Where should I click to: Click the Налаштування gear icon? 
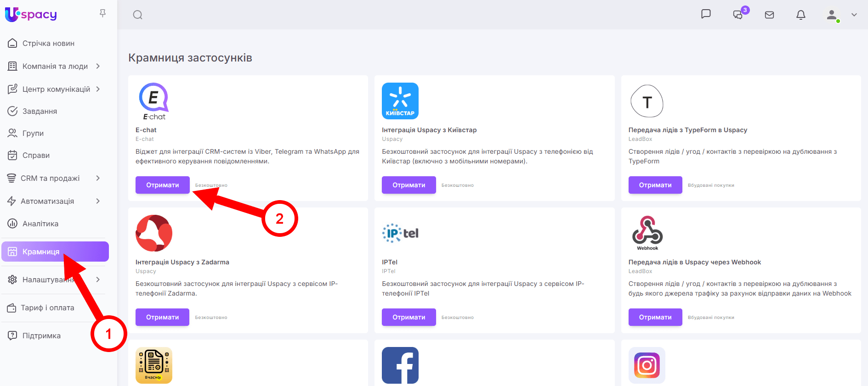click(x=12, y=280)
